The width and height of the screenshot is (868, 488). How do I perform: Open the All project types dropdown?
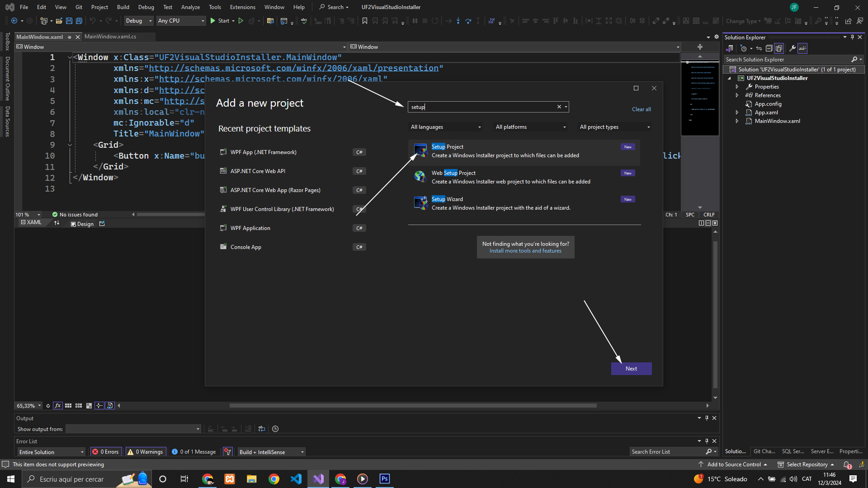pyautogui.click(x=615, y=127)
